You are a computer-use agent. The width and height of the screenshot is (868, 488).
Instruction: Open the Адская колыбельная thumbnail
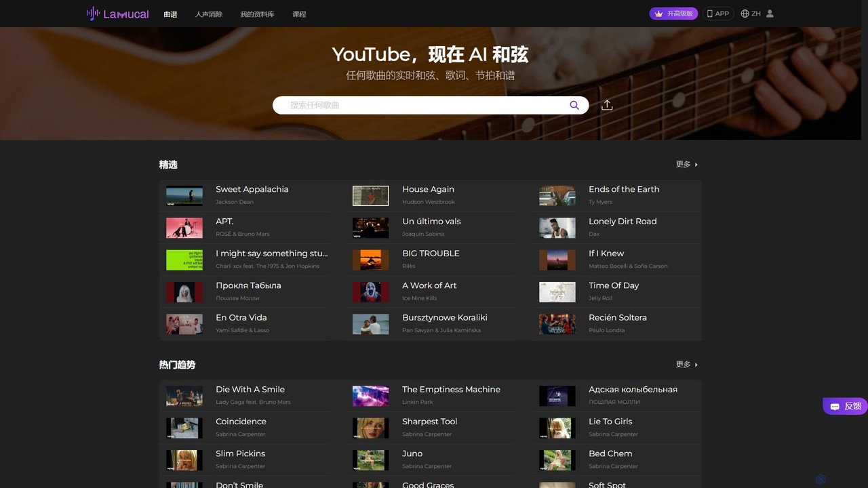[x=557, y=396]
